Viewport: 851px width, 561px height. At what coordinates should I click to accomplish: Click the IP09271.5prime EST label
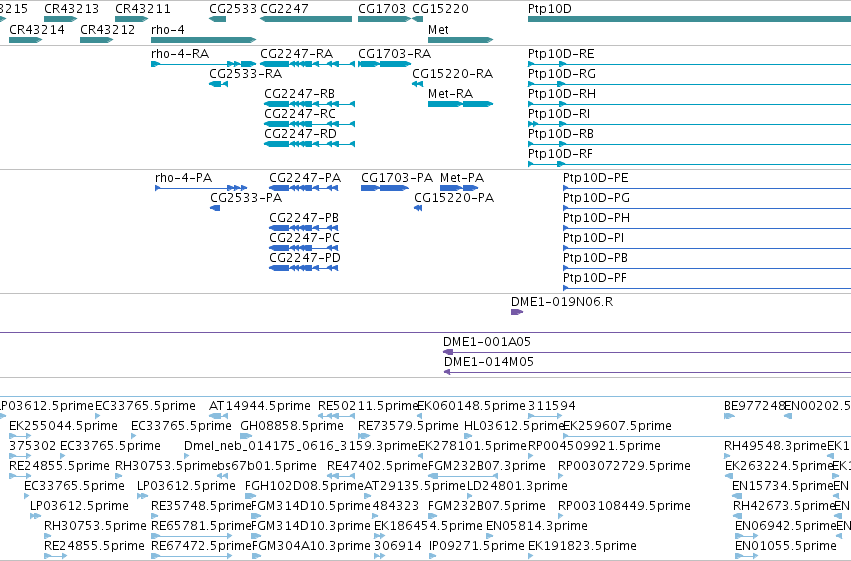coord(477,545)
